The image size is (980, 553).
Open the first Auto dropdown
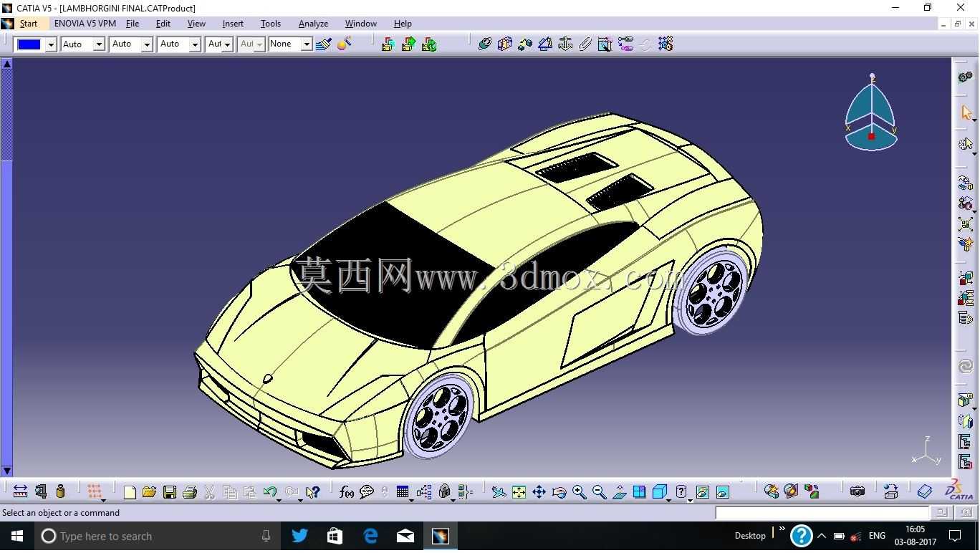pyautogui.click(x=99, y=44)
